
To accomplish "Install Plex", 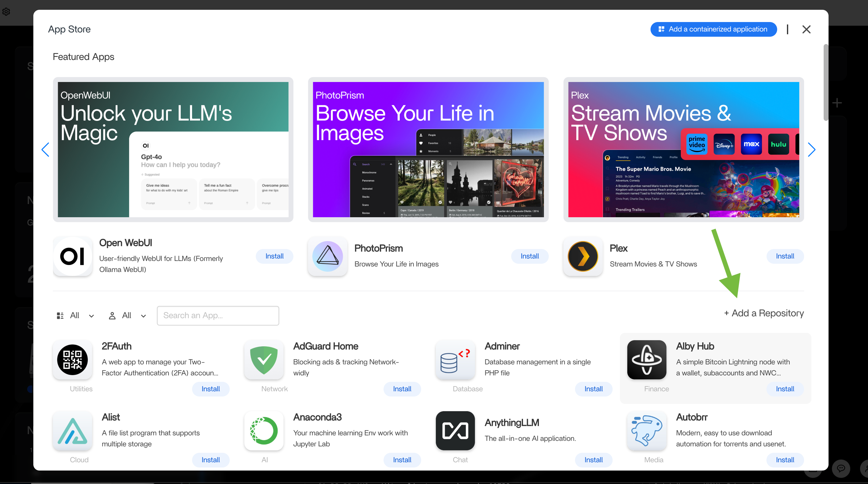I will coord(785,256).
